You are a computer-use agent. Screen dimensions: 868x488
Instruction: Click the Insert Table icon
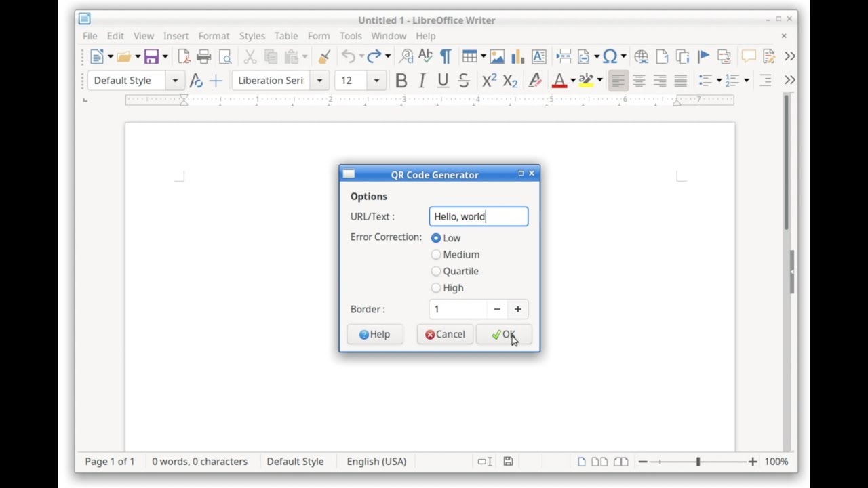pyautogui.click(x=469, y=56)
